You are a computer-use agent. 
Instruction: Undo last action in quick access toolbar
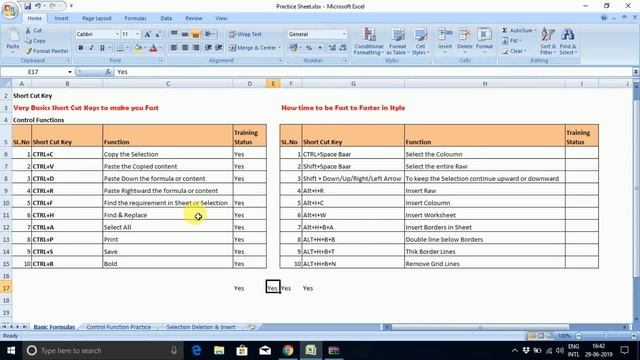[38, 6]
